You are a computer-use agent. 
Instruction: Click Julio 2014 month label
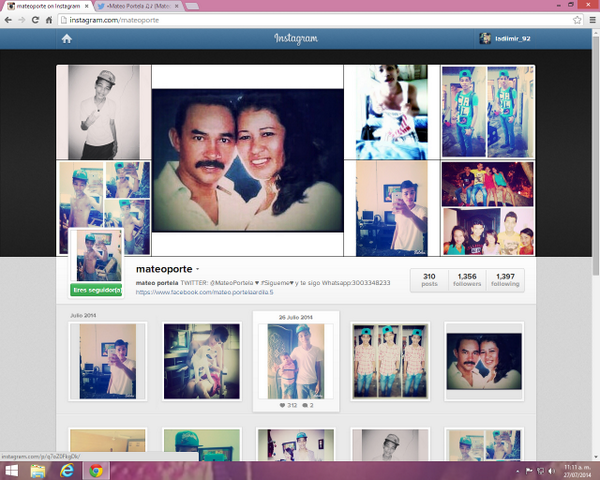pyautogui.click(x=83, y=315)
